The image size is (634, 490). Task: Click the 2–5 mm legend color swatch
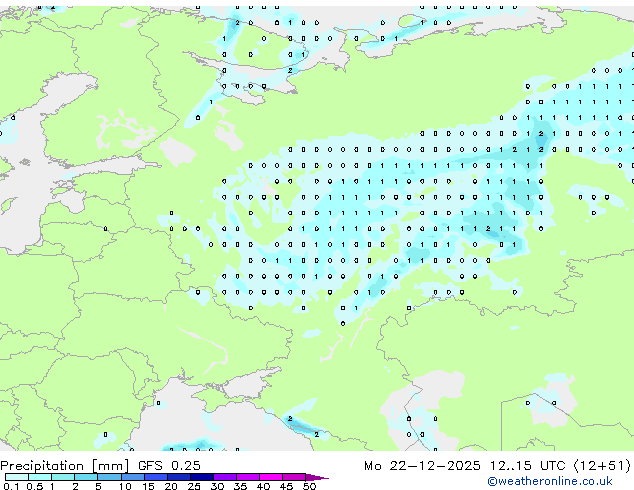click(86, 477)
